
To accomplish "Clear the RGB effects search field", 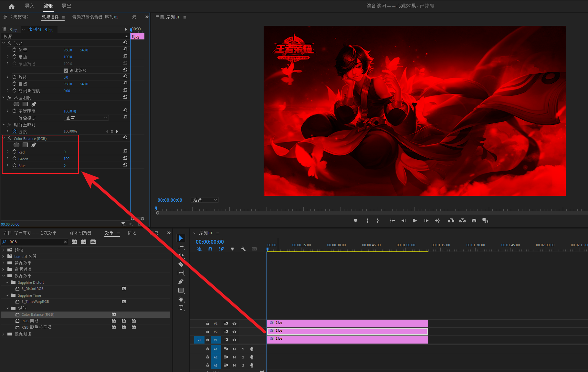I will (x=65, y=242).
